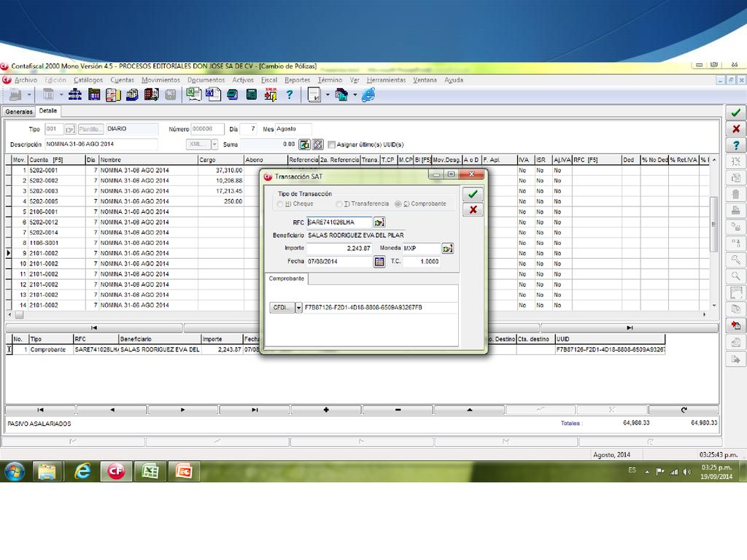Click the CFDI... button

tap(282, 308)
